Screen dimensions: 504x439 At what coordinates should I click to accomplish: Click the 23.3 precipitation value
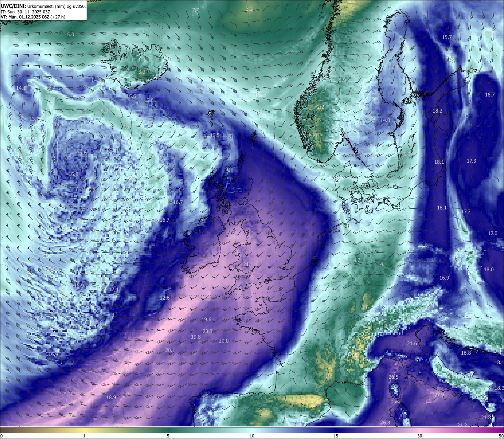click(208, 332)
